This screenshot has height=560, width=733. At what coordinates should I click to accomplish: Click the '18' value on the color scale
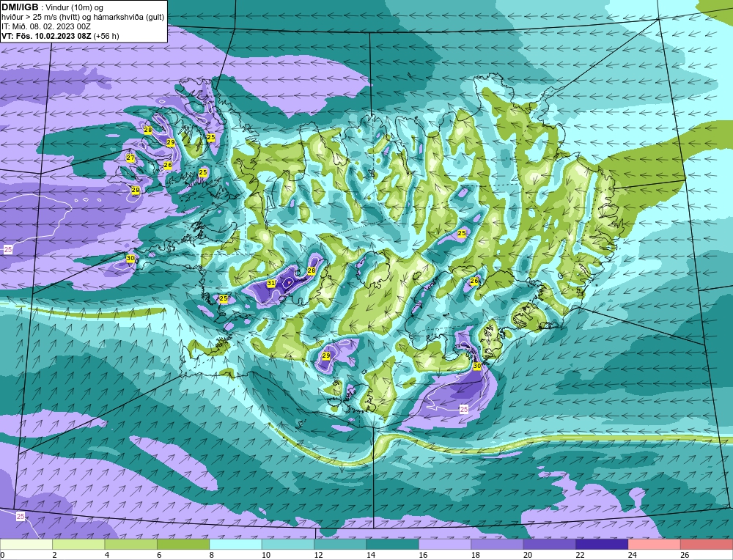pyautogui.click(x=476, y=556)
